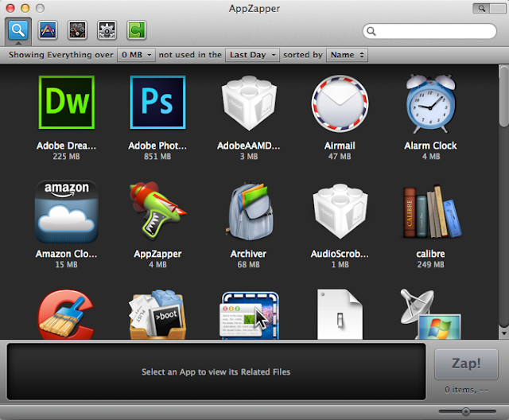Click the title bar toolbar toggle button
Viewport: 509px width, 420px height.
pos(489,9)
